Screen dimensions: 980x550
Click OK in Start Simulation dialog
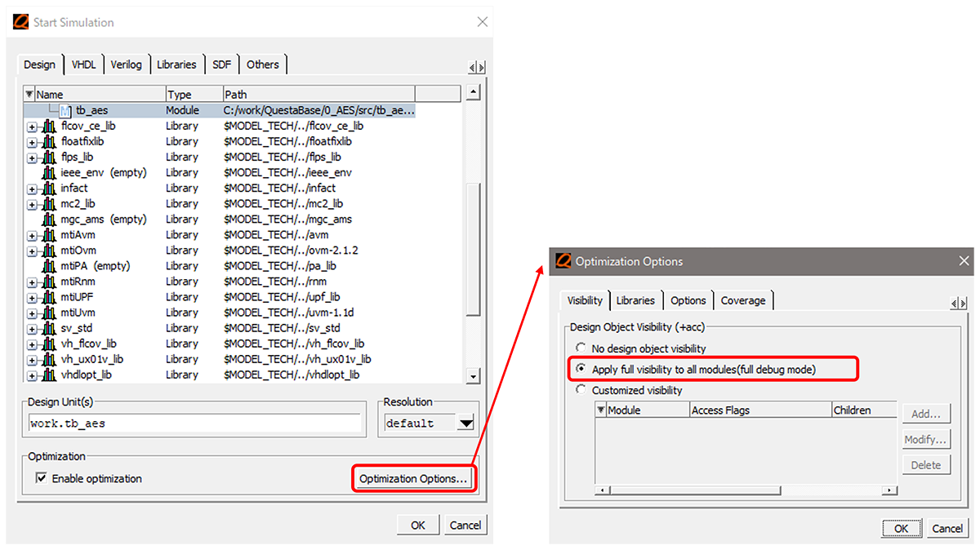tap(418, 525)
